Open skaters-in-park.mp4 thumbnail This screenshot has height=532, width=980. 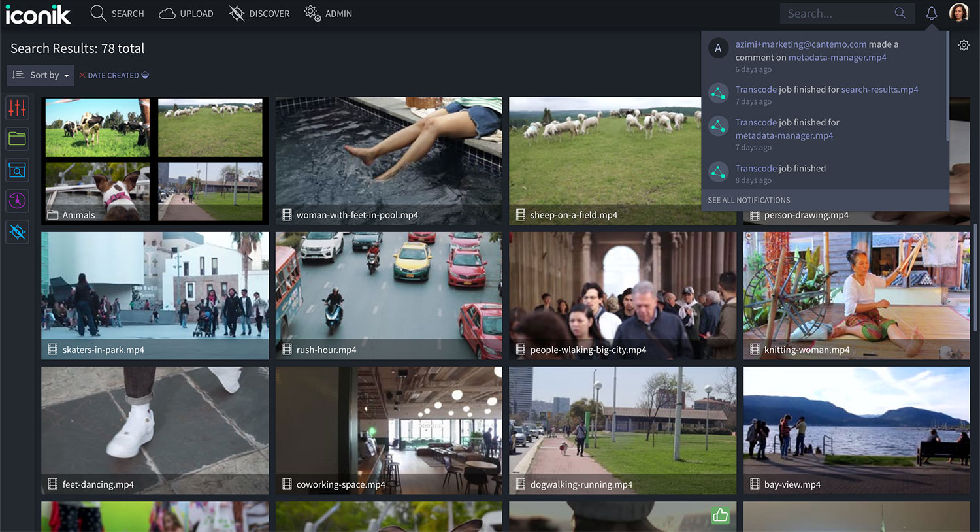tap(155, 295)
